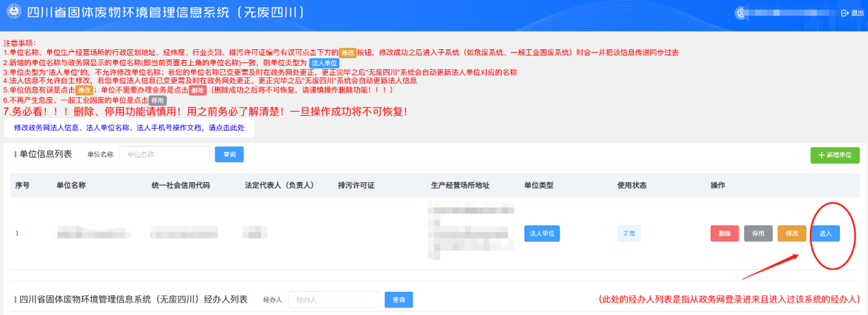The image size is (868, 315).
Task: Add a new unit with 新增单位
Action: pos(835,155)
